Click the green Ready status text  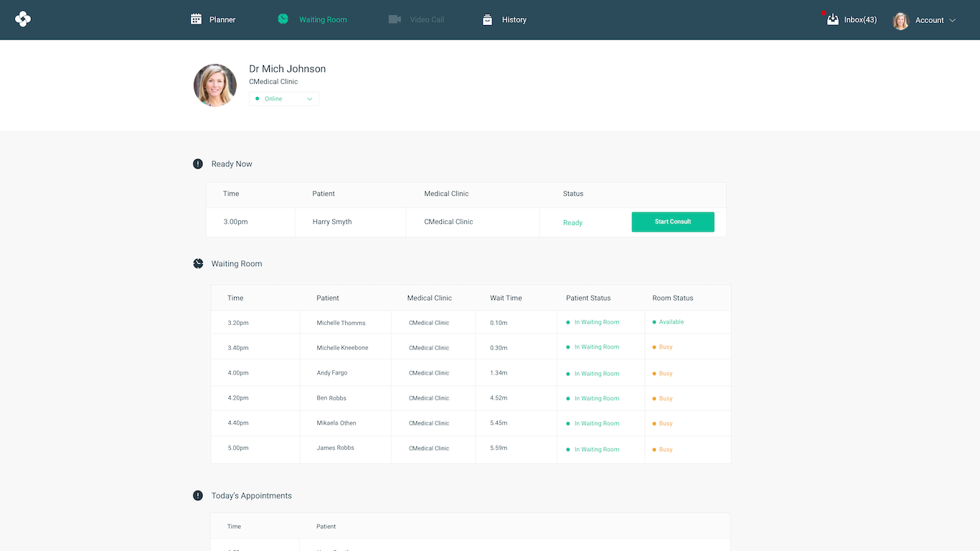[573, 222]
